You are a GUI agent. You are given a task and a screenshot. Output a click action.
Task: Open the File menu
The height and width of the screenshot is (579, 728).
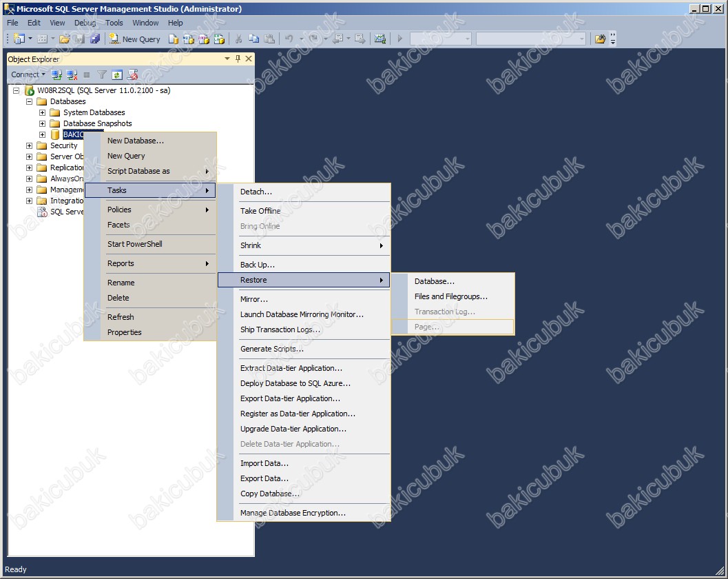click(x=12, y=23)
